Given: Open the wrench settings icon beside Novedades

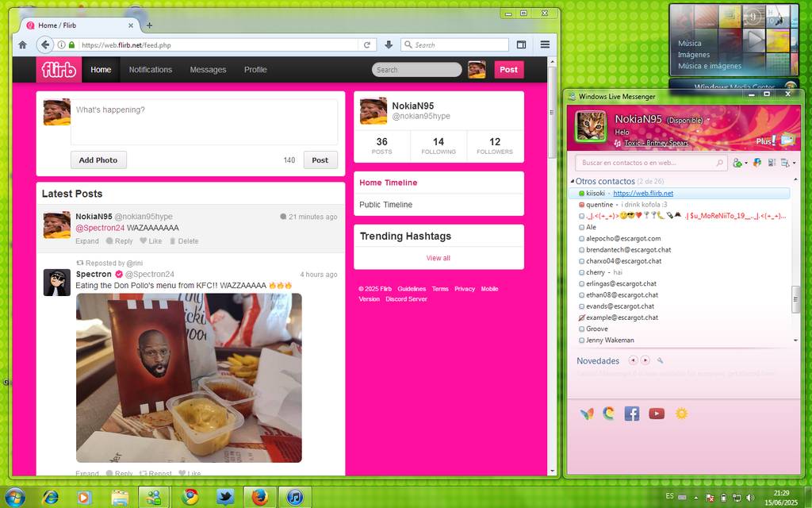Looking at the screenshot, I should 661,360.
